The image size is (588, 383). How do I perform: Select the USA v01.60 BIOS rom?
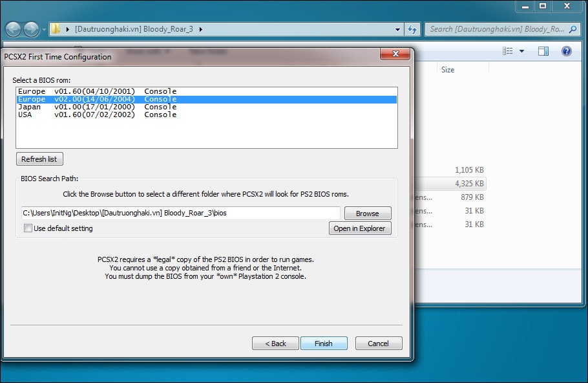tap(207, 115)
